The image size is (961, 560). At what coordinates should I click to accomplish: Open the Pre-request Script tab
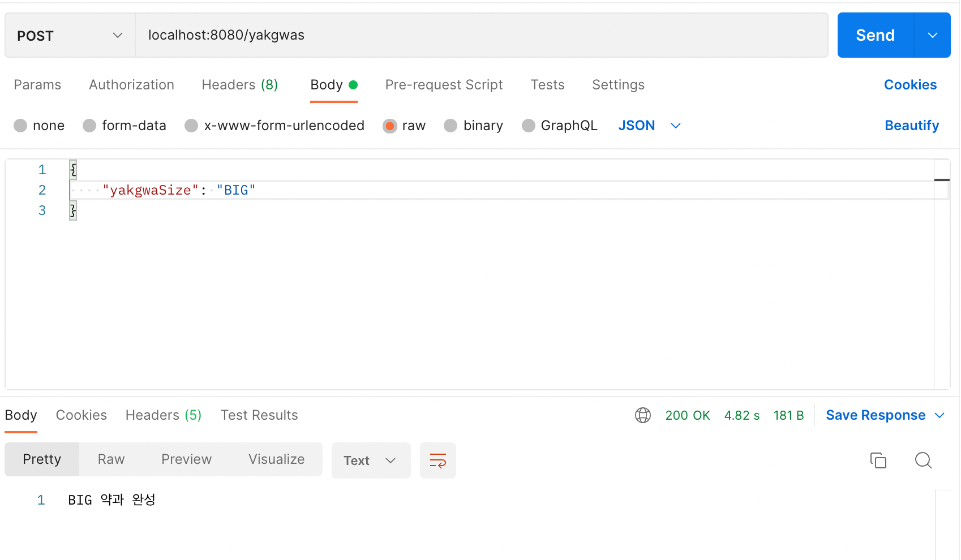(x=444, y=85)
